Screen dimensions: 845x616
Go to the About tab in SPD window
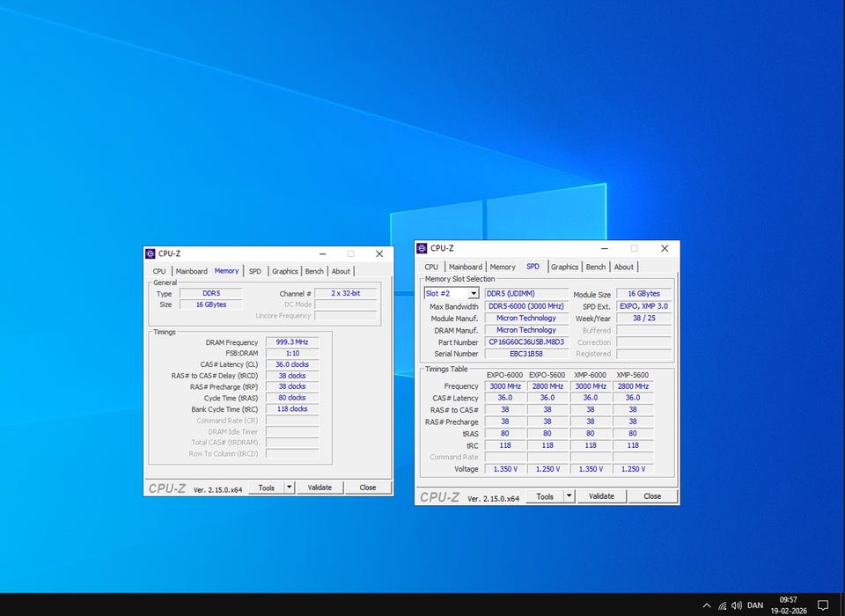tap(623, 267)
